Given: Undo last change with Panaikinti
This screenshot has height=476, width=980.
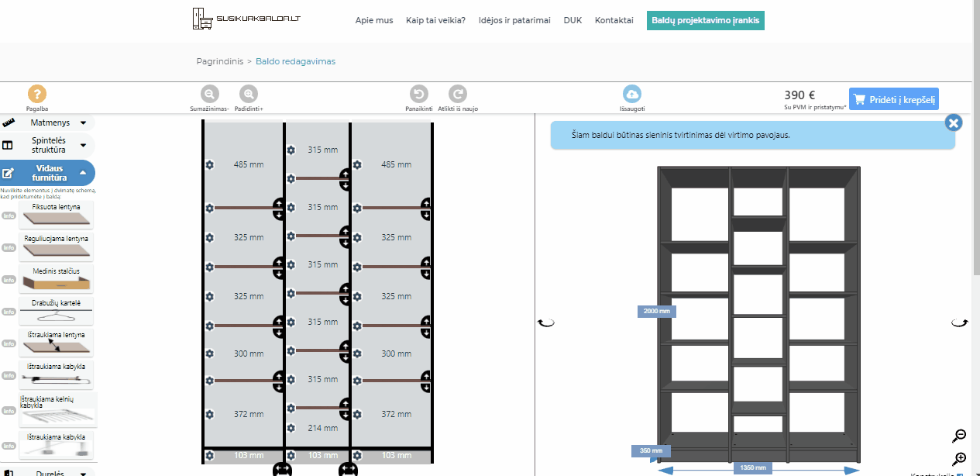Looking at the screenshot, I should (418, 95).
